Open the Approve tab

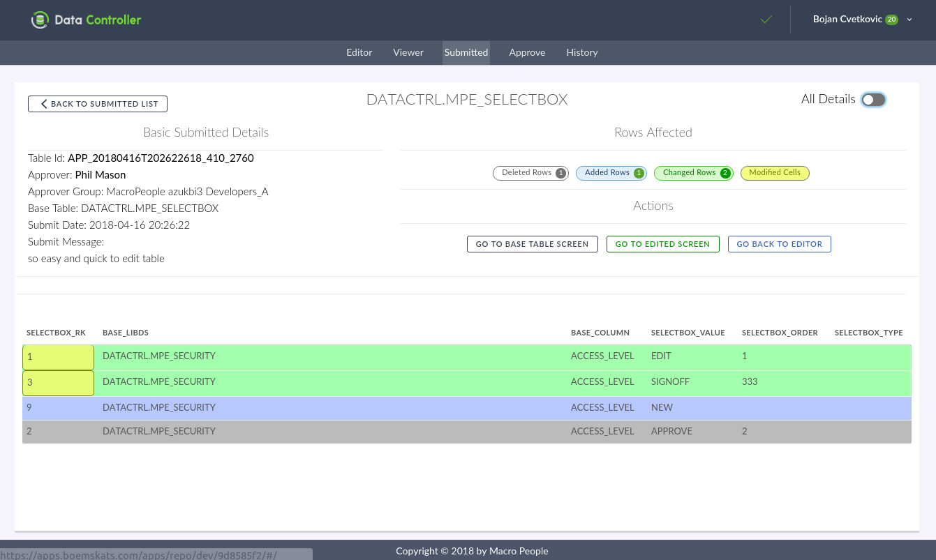527,52
